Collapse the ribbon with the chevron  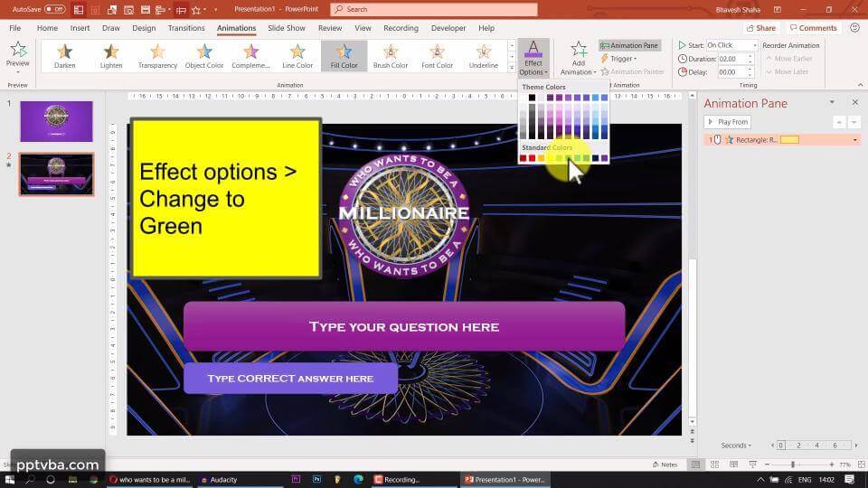[x=860, y=85]
